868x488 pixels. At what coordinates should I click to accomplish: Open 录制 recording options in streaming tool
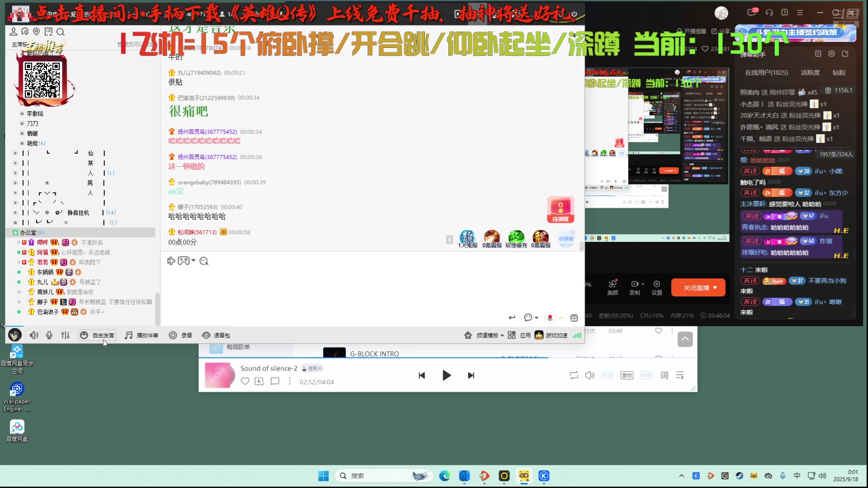pyautogui.click(x=635, y=287)
